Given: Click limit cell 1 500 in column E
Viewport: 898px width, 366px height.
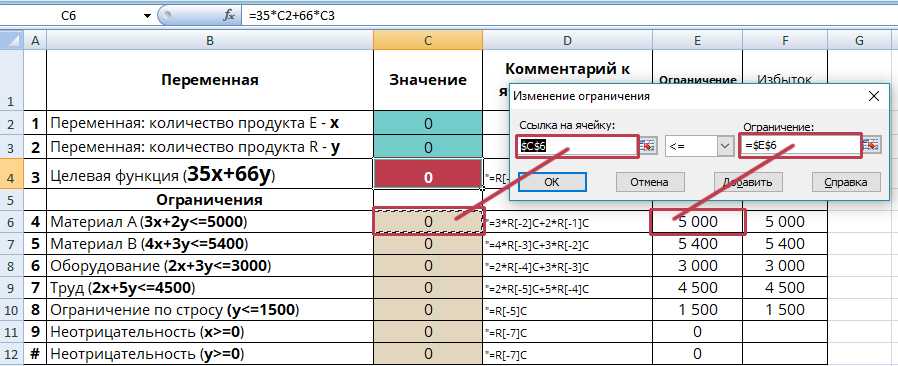Looking at the screenshot, I should click(697, 310).
